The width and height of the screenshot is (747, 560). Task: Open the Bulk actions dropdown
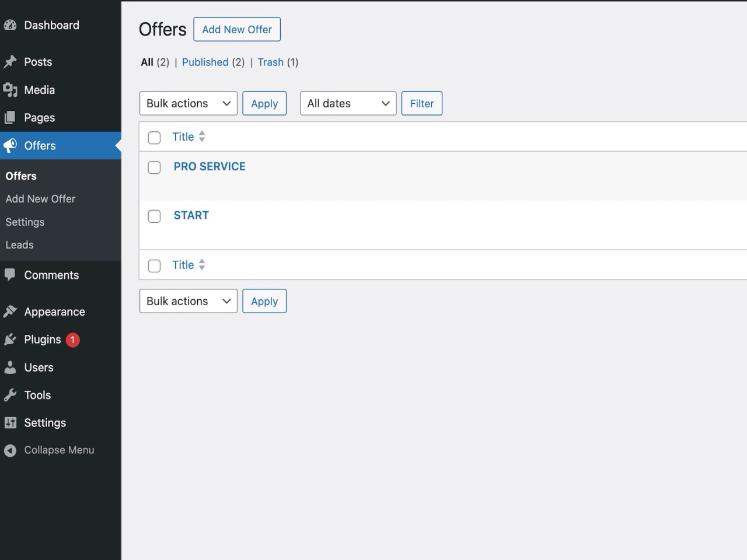188,103
